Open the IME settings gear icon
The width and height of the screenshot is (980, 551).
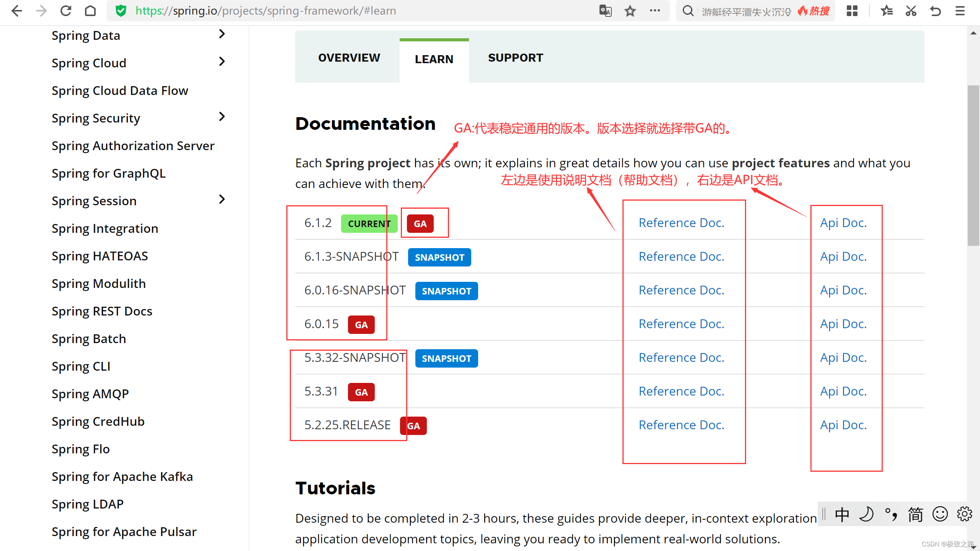[x=964, y=514]
